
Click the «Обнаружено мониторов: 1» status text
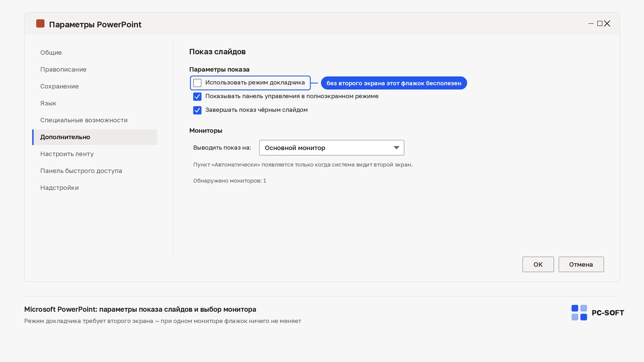(229, 181)
